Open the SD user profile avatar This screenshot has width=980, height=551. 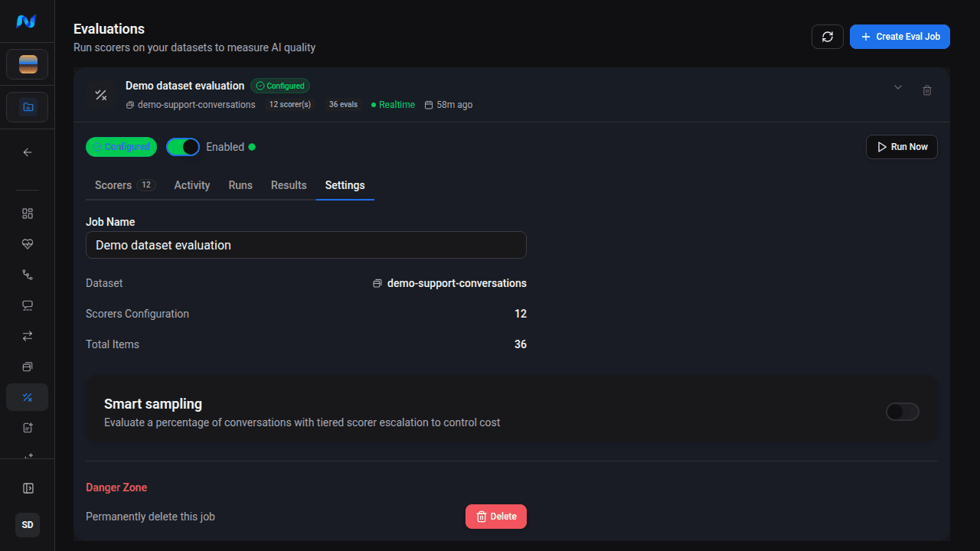28,525
